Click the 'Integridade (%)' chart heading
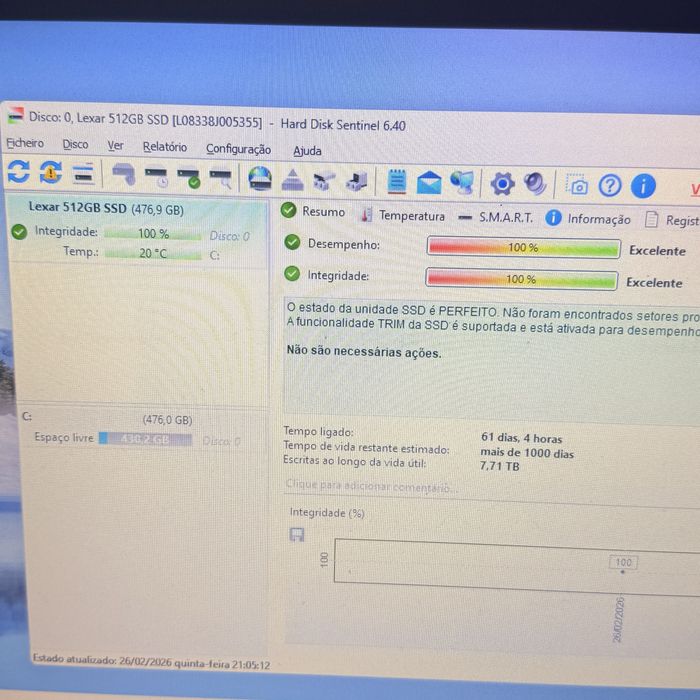This screenshot has width=700, height=700. 327,512
